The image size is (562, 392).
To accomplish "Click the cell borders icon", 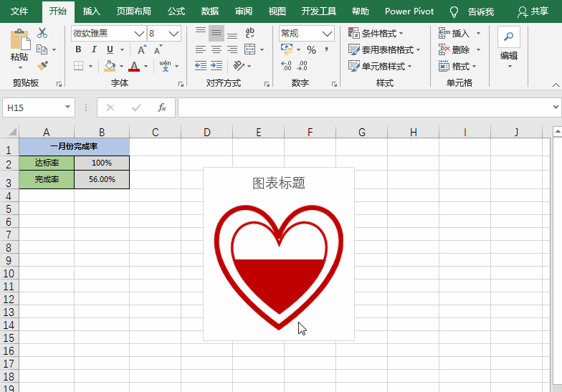I will [x=79, y=66].
